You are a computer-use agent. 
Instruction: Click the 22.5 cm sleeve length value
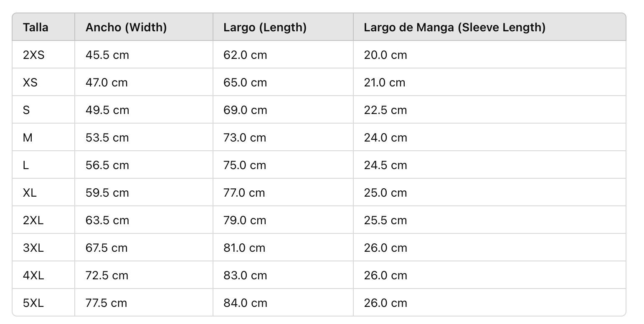[385, 110]
